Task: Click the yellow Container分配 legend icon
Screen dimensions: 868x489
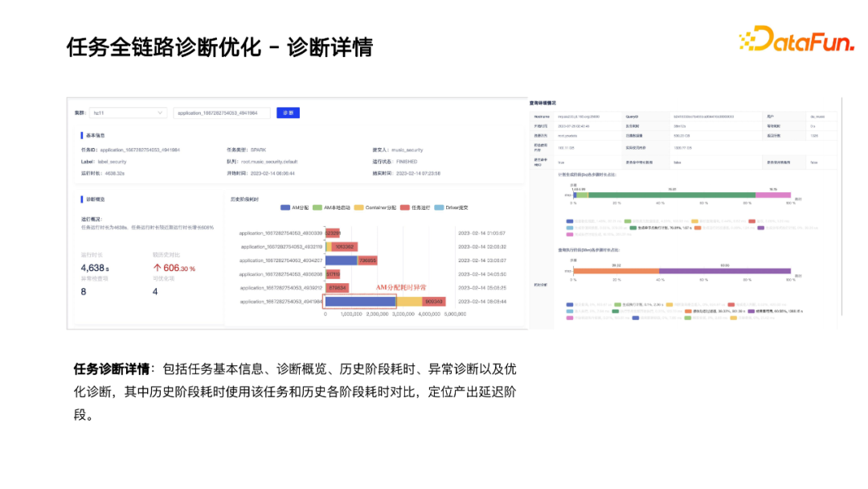Action: tap(358, 207)
